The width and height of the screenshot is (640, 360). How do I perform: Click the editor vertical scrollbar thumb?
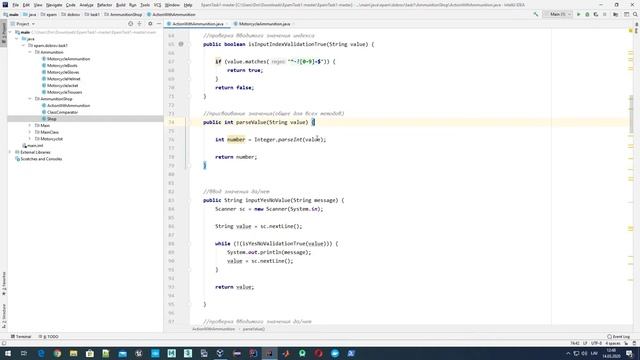tap(631, 114)
